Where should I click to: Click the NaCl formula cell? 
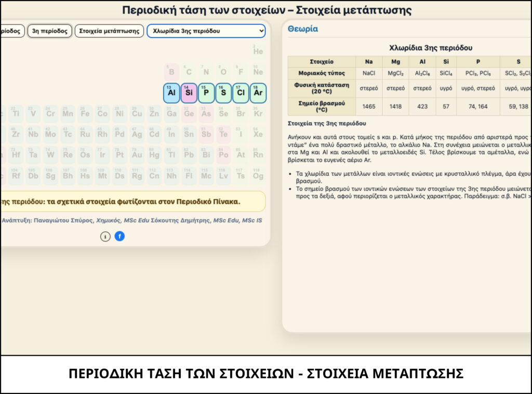369,73
